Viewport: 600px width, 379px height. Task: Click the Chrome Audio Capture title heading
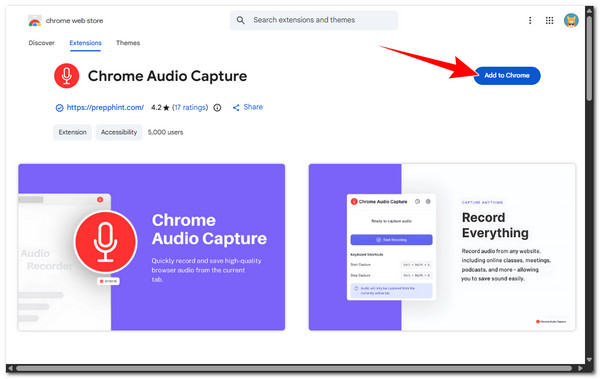click(x=167, y=76)
